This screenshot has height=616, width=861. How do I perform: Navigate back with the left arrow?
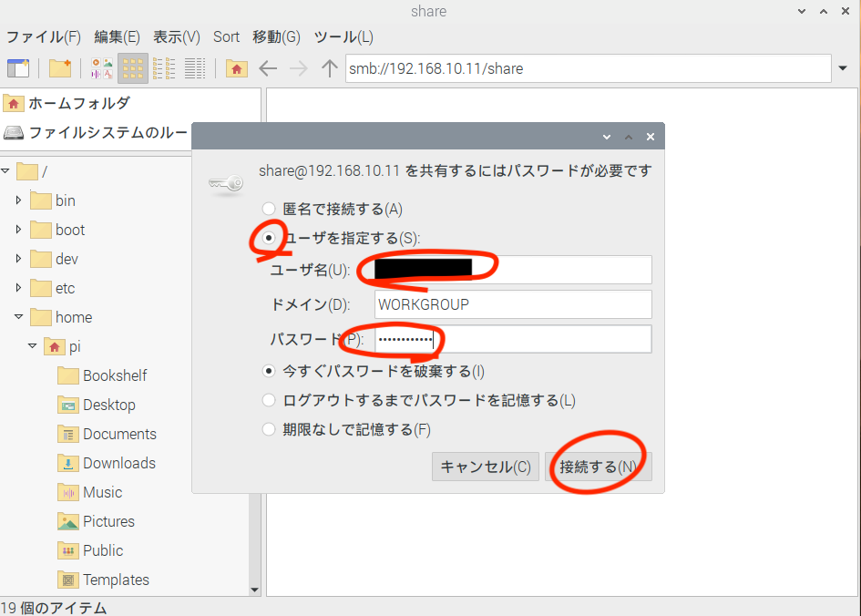[268, 68]
